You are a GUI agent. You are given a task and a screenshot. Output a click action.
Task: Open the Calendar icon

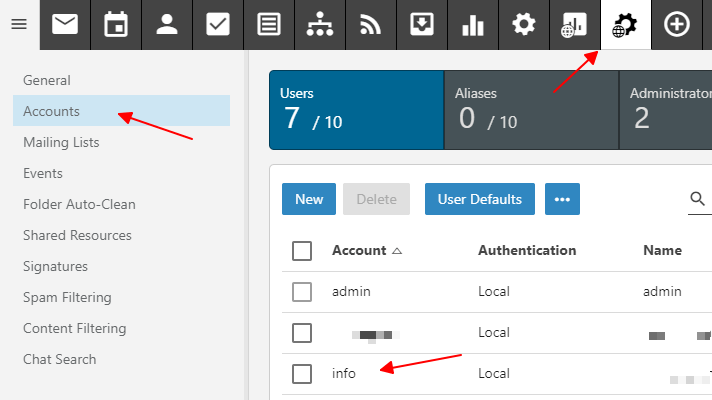coord(116,25)
